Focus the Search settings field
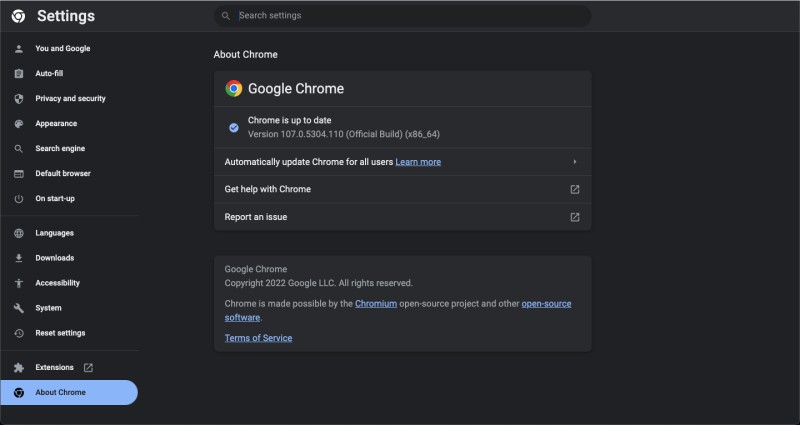This screenshot has width=800, height=425. pyautogui.click(x=402, y=16)
